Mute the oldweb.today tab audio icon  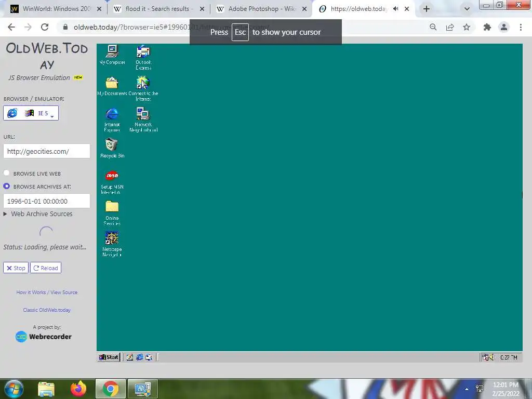[395, 9]
